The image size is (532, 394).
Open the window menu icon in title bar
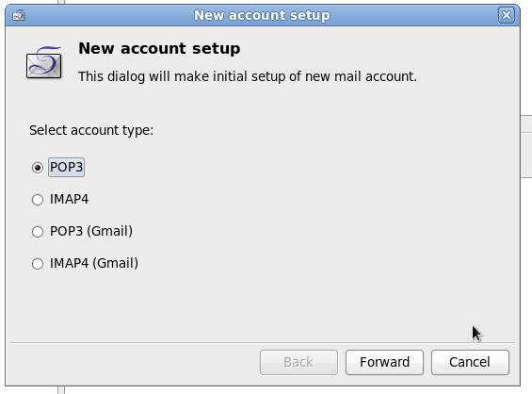pyautogui.click(x=18, y=16)
